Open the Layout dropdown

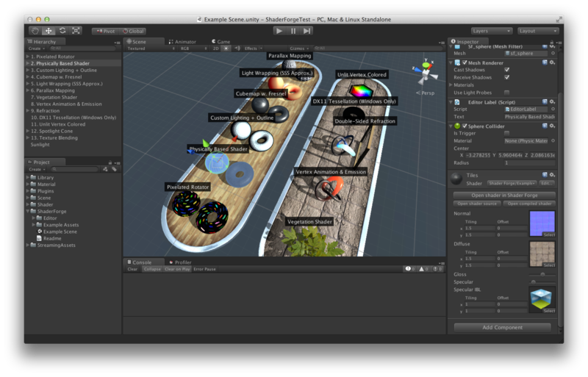[x=538, y=31]
